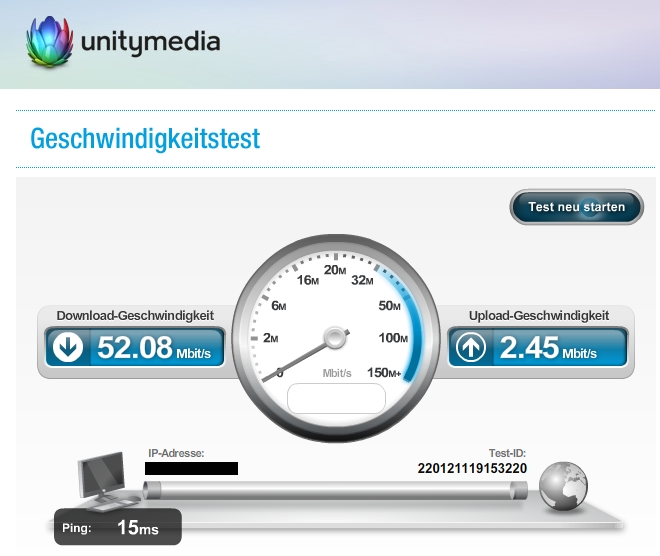Click the globe icon
The width and height of the screenshot is (660, 556).
pyautogui.click(x=563, y=486)
